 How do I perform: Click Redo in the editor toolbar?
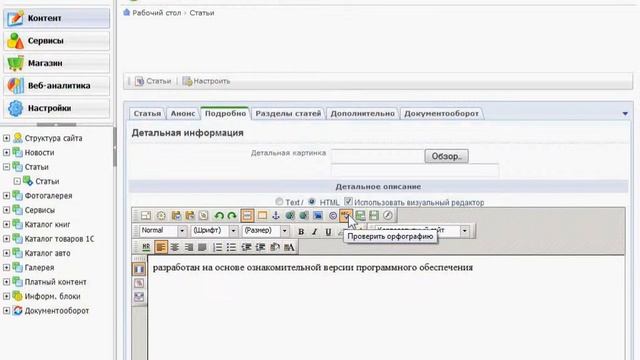(232, 216)
